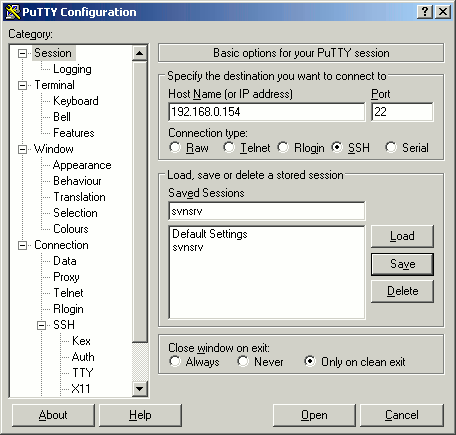The height and width of the screenshot is (435, 456).
Task: Open the Bell settings category
Action: point(62,117)
